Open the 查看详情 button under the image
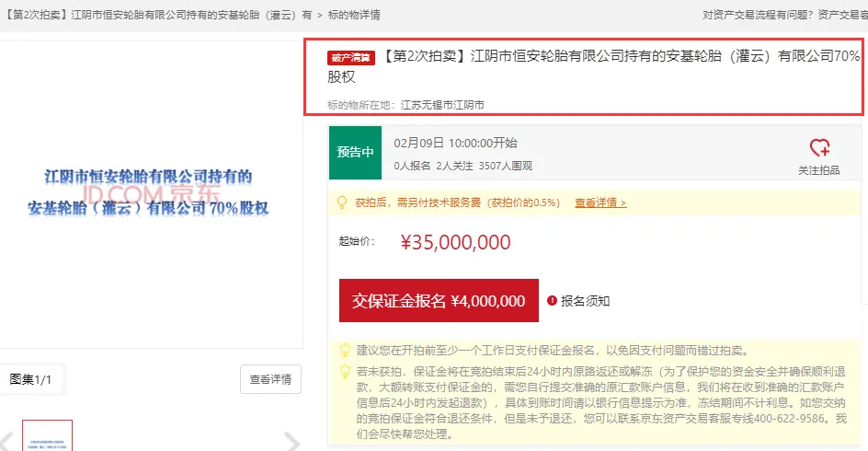Screen dimensions: 868x451 (x=270, y=379)
